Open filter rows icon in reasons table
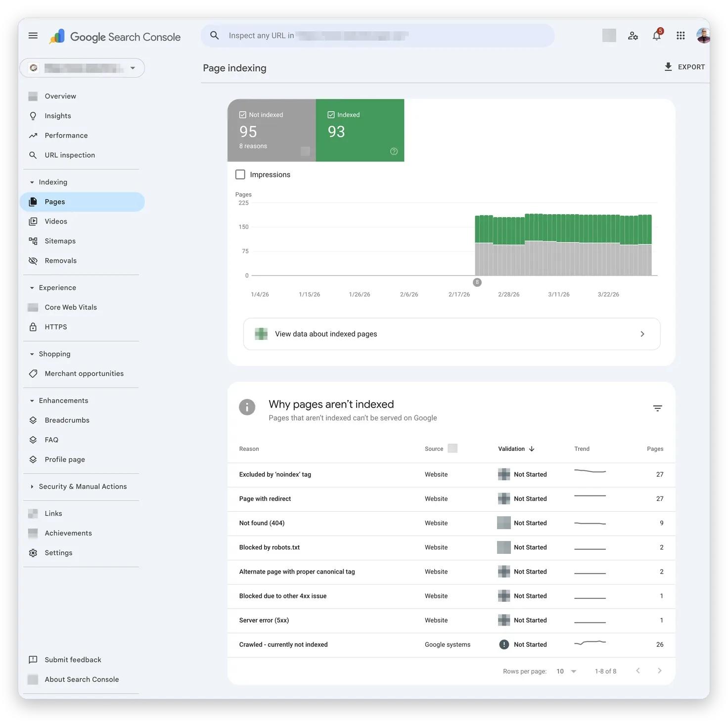This screenshot has height=721, width=728. tap(657, 408)
